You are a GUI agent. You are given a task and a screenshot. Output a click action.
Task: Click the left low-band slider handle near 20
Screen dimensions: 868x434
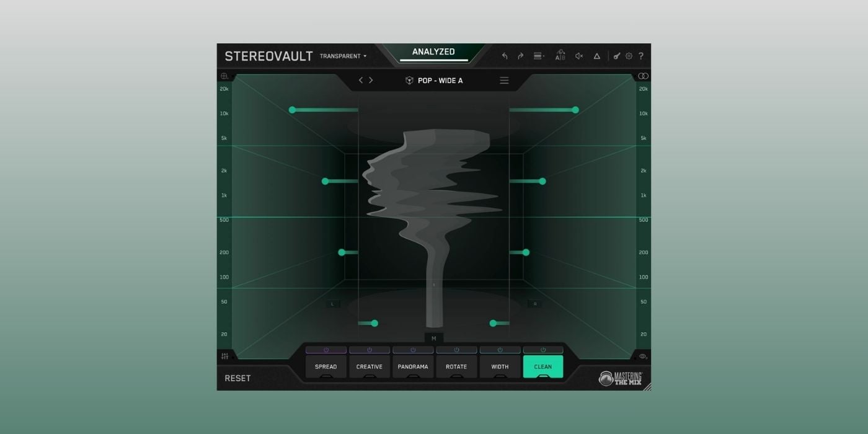[374, 323]
